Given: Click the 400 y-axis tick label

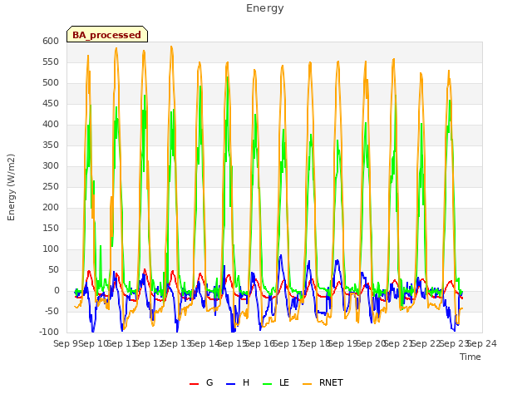Looking at the screenshot, I should pyautogui.click(x=51, y=124).
